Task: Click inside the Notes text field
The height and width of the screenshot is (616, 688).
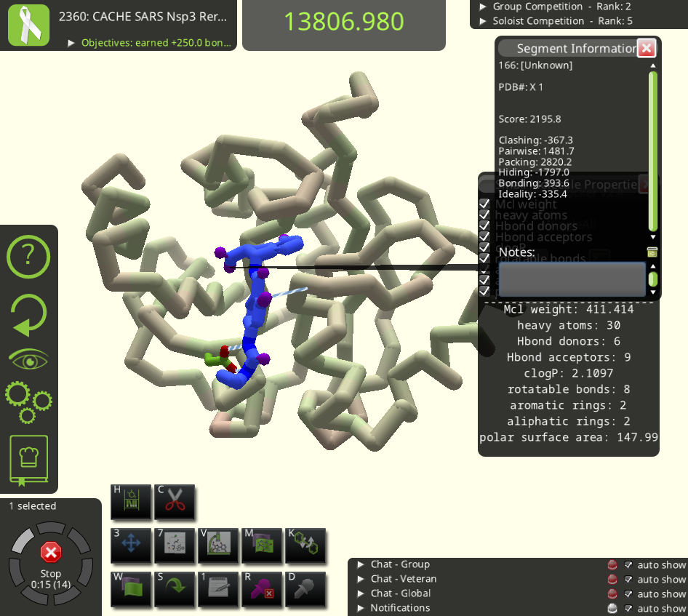Action: [572, 279]
